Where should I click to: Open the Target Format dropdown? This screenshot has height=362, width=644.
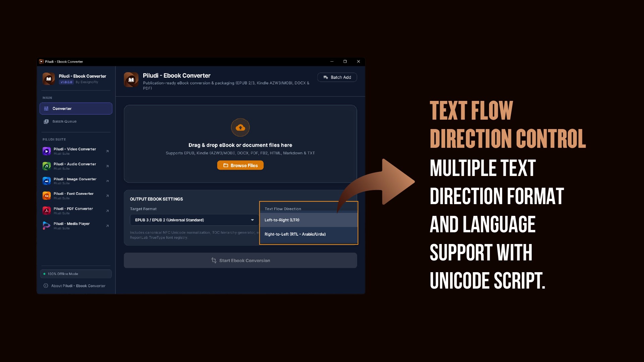(x=194, y=220)
